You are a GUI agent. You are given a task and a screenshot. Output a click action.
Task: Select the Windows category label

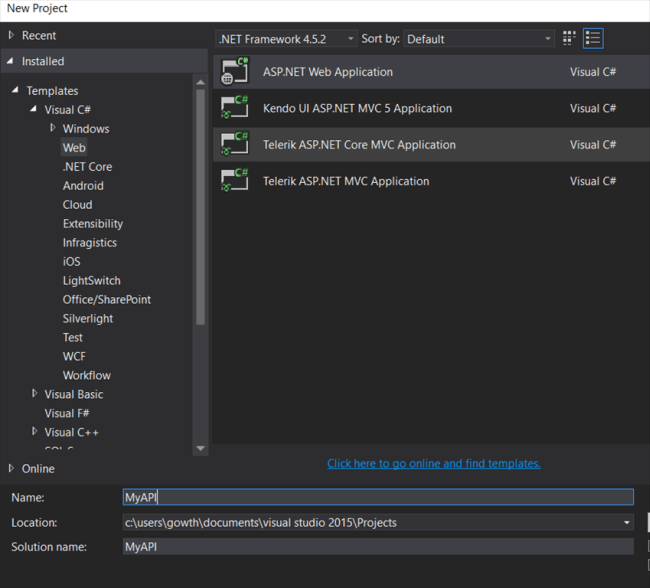(86, 129)
